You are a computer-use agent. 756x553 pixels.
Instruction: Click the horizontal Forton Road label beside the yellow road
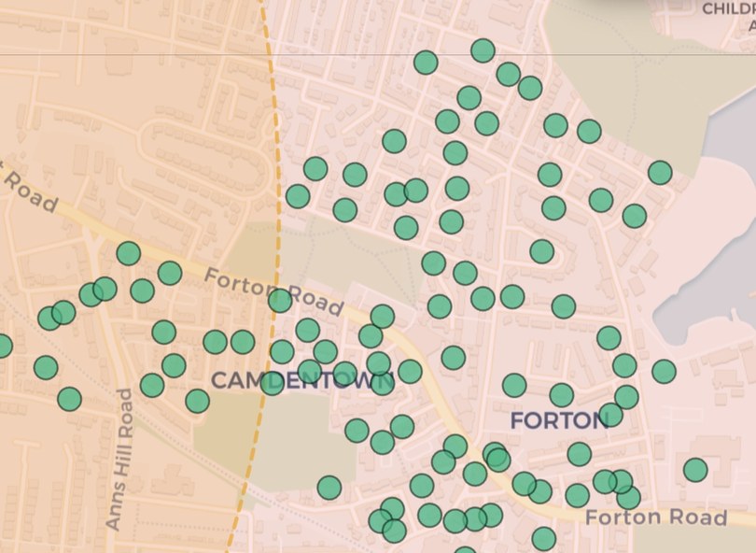[x=656, y=518]
